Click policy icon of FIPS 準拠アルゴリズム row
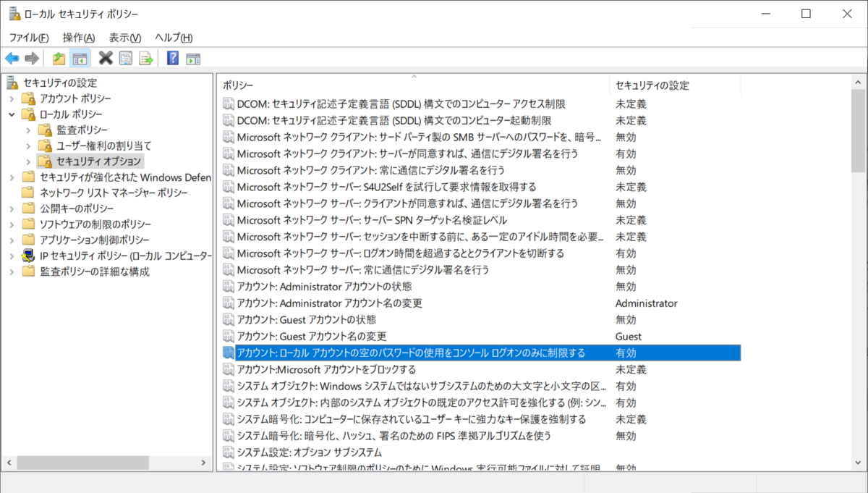Screen dimensions: 868x493 pyautogui.click(x=229, y=436)
